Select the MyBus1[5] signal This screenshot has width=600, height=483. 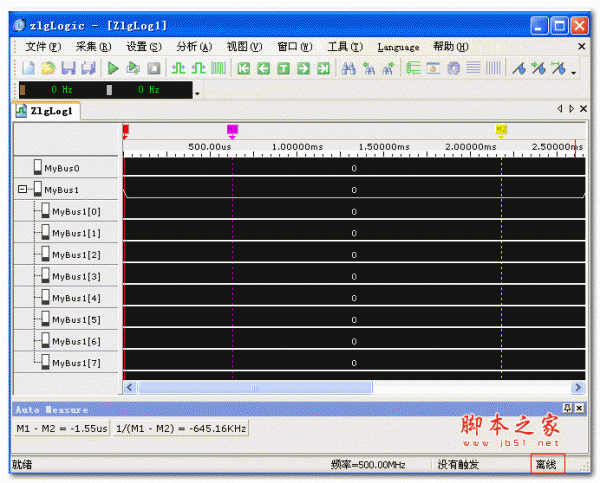pos(66,319)
